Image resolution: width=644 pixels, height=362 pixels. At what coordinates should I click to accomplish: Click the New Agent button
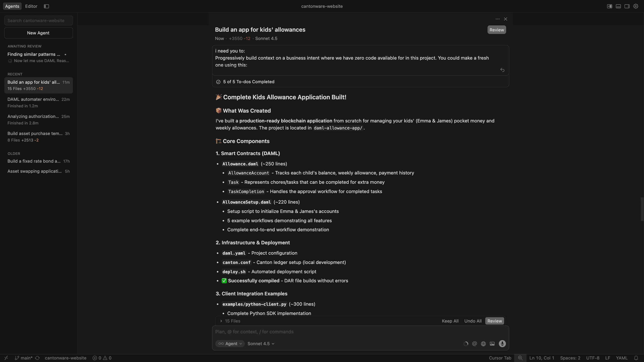[x=38, y=33]
